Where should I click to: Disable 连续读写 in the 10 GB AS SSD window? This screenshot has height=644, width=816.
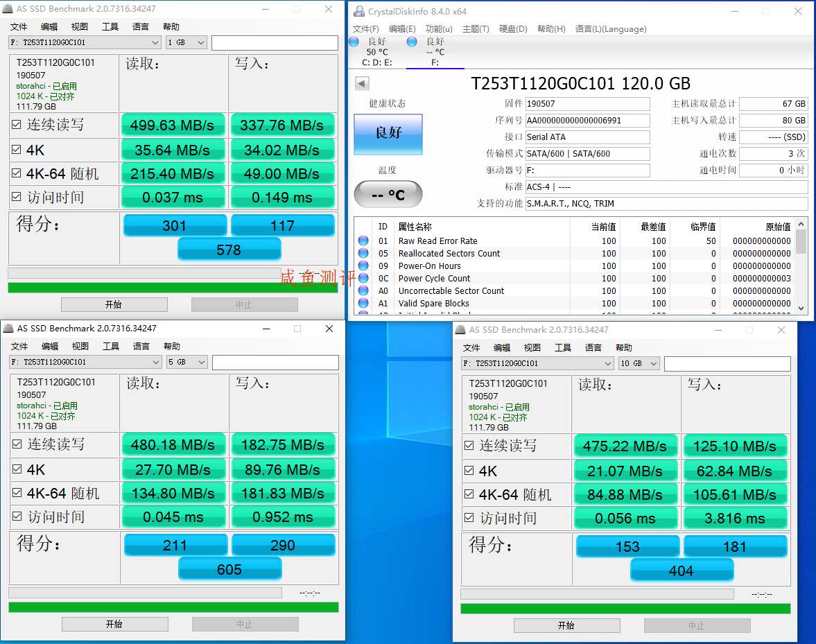click(x=469, y=446)
